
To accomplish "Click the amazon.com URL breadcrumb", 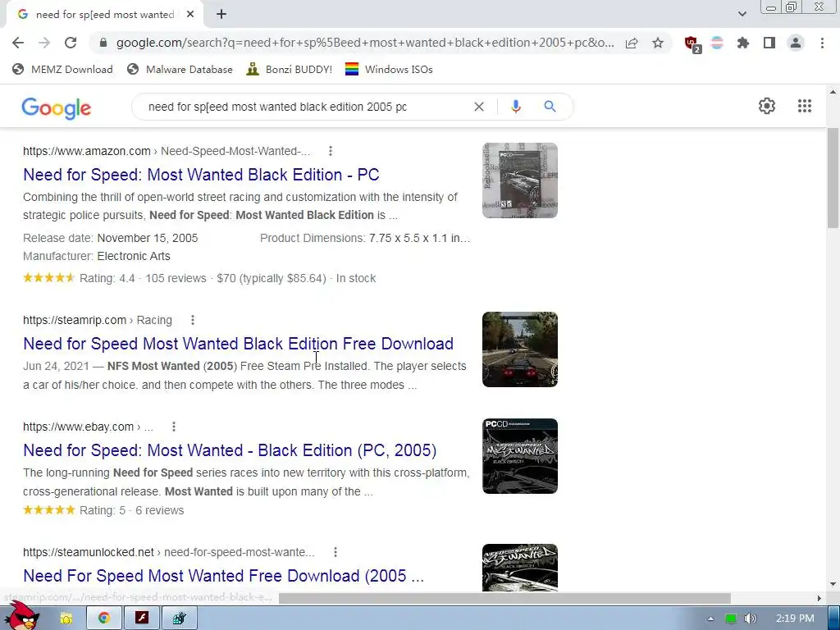I will [x=167, y=151].
